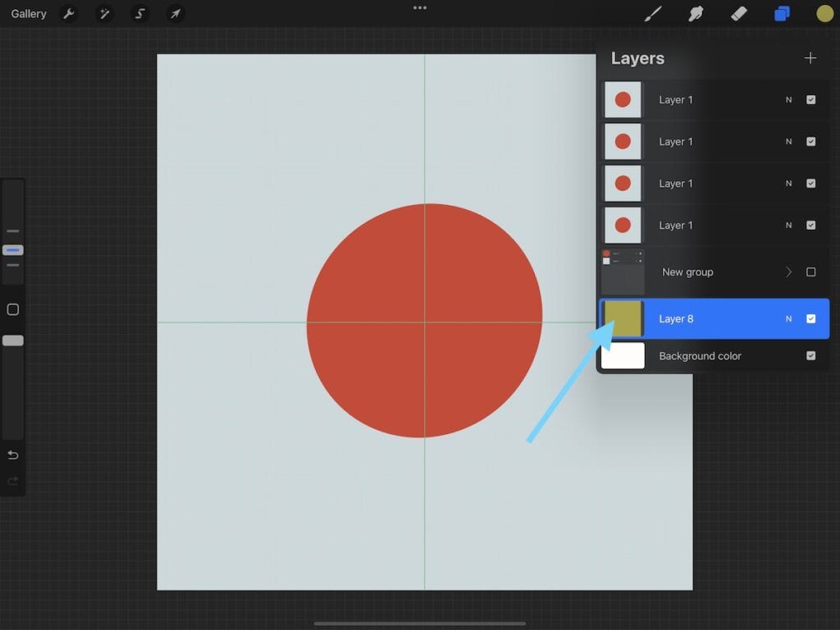This screenshot has height=630, width=840.
Task: Tap the undo arrow in sidebar
Action: 13,455
